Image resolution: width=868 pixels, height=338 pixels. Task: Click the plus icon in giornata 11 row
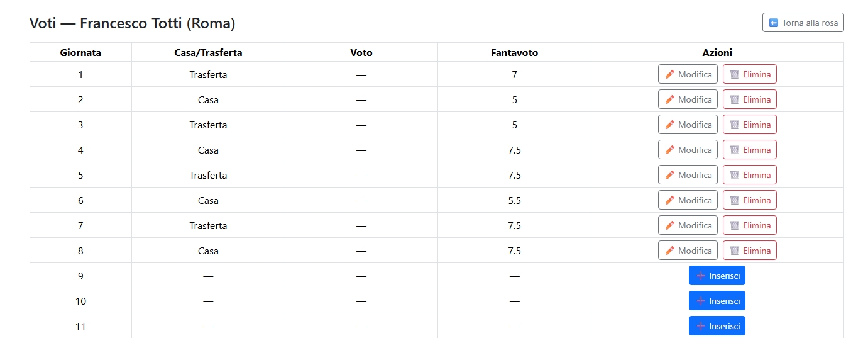[x=701, y=326]
